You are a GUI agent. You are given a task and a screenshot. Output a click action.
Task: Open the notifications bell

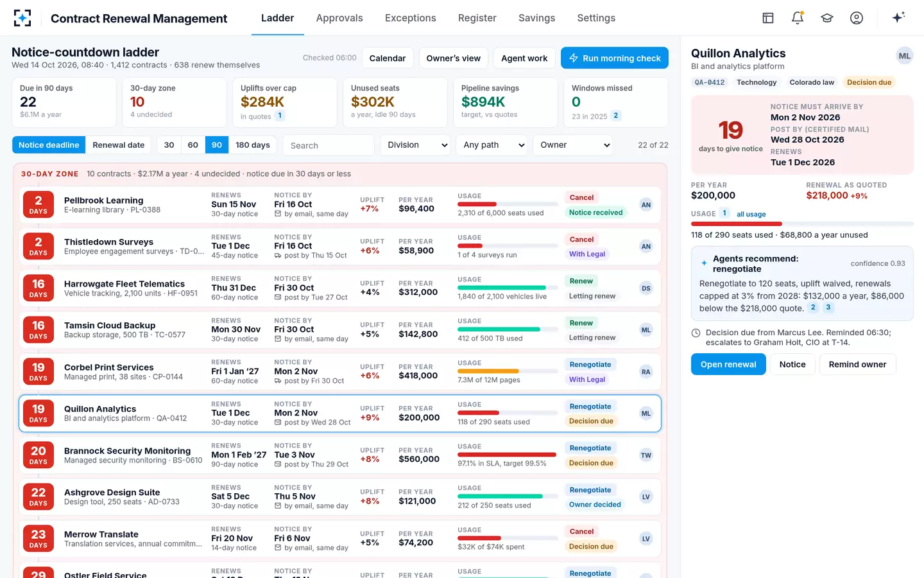(798, 18)
